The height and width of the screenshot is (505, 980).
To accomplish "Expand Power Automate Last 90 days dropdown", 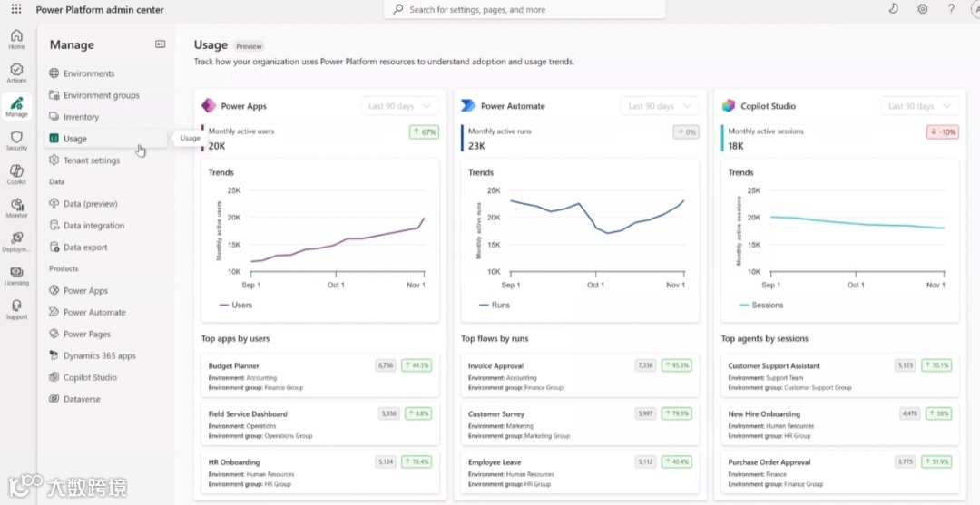I will tap(660, 106).
